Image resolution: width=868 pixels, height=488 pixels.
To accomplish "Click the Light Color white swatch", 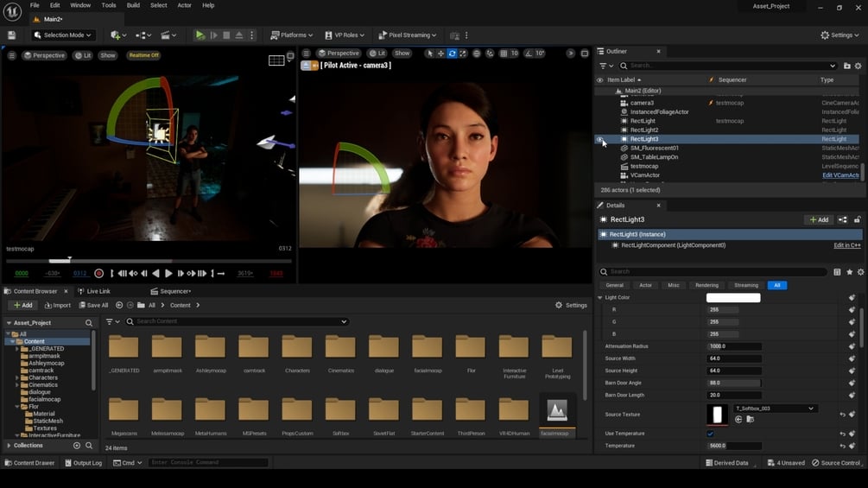I will 733,298.
